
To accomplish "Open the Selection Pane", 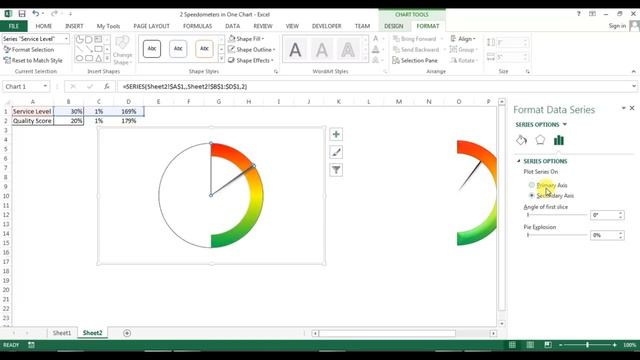I will pos(415,60).
